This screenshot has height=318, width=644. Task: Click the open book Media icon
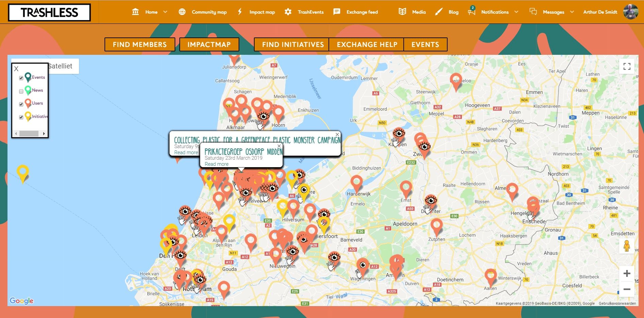[402, 12]
